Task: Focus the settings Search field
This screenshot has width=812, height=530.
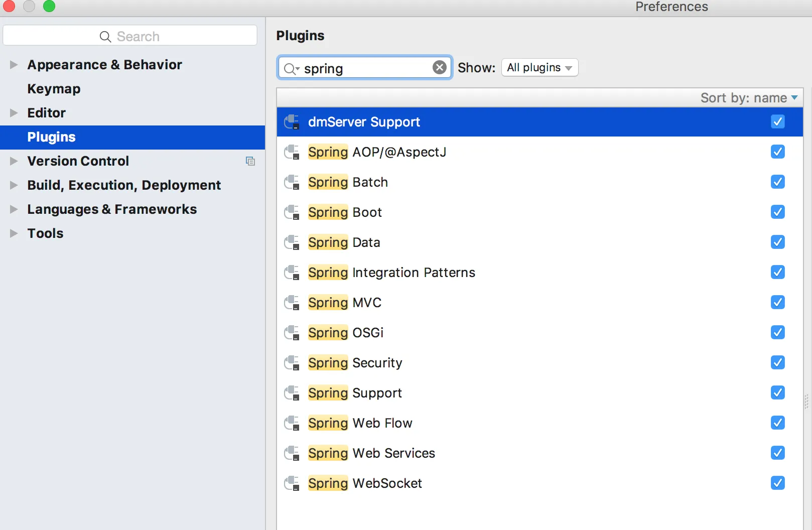Action: [130, 36]
